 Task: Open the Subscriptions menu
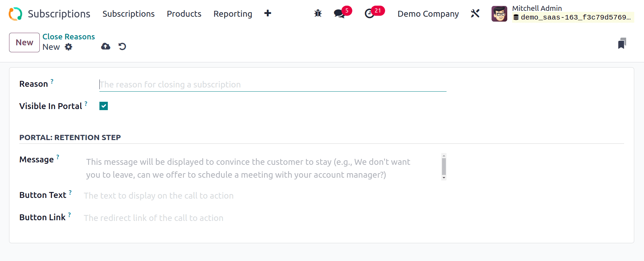pyautogui.click(x=128, y=14)
